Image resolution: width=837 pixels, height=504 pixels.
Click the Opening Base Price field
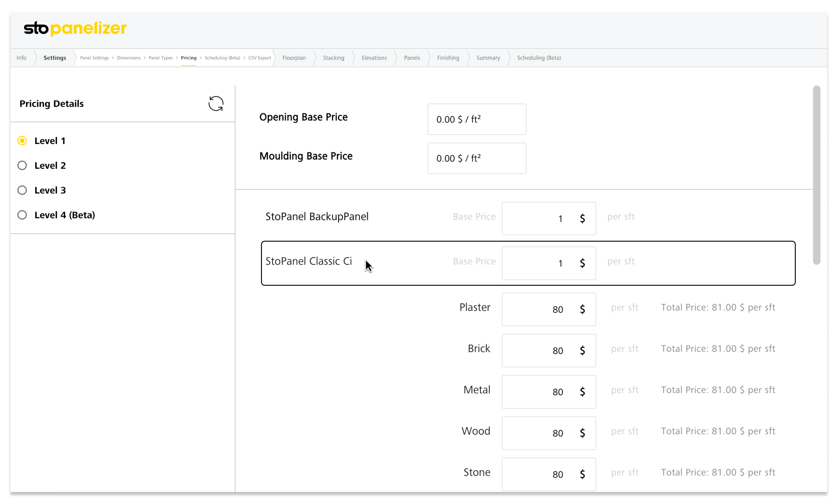[476, 119]
